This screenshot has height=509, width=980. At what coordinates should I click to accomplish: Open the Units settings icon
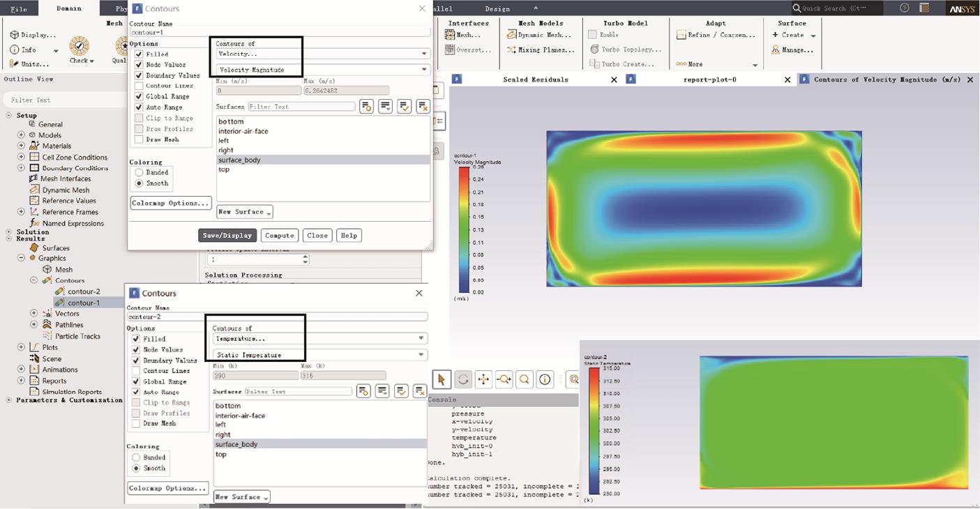pyautogui.click(x=14, y=64)
